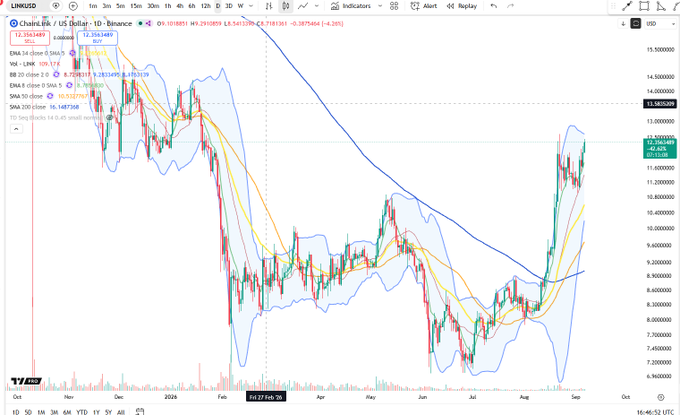Image resolution: width=680 pixels, height=415 pixels.
Task: Open time axis settings gear icon
Action: click(660, 397)
